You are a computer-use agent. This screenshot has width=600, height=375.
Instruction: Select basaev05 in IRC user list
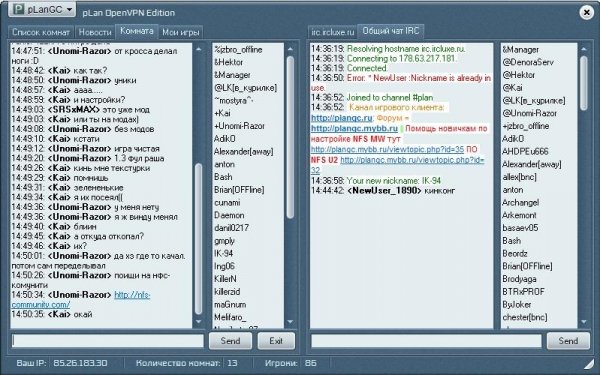tap(520, 228)
